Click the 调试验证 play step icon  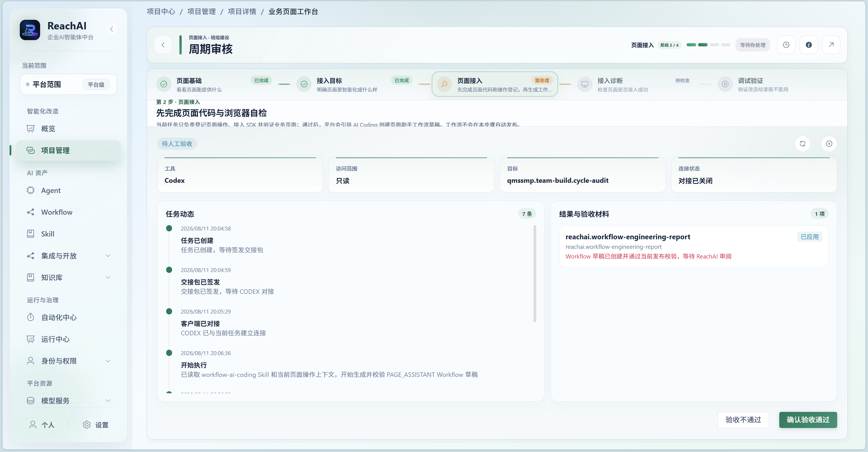(x=725, y=84)
